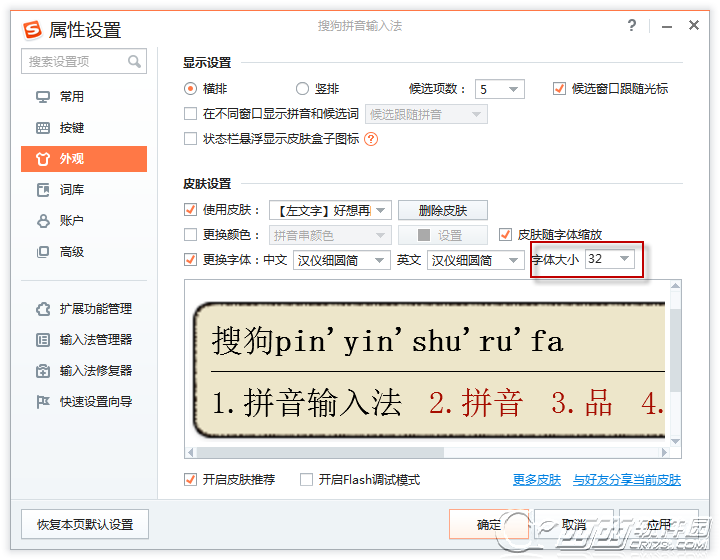Click the 词库 dictionary icon
This screenshot has width=720, height=560.
(43, 190)
